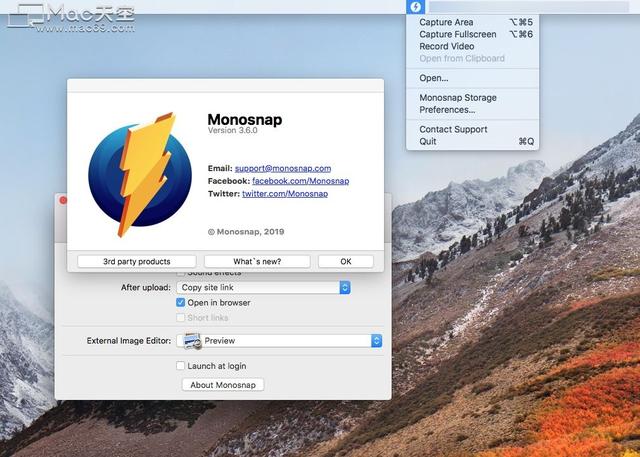
Task: Choose Open... in Monosnap menu
Action: coord(473,78)
